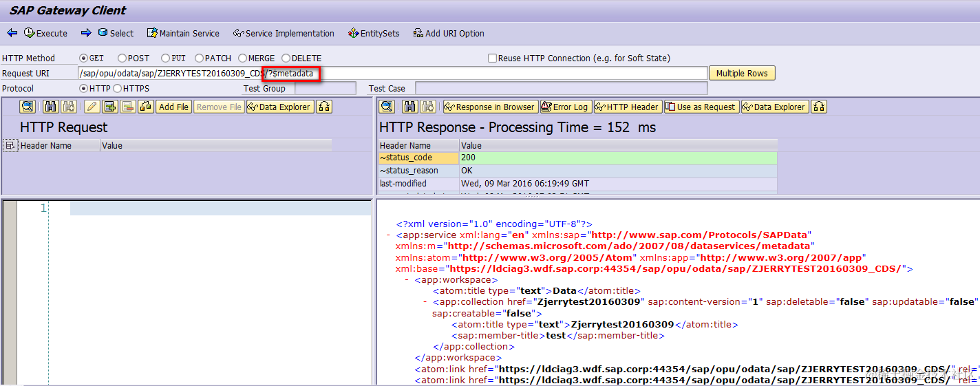980x386 pixels.
Task: Click line 1 in the request body editor
Action: (220, 208)
